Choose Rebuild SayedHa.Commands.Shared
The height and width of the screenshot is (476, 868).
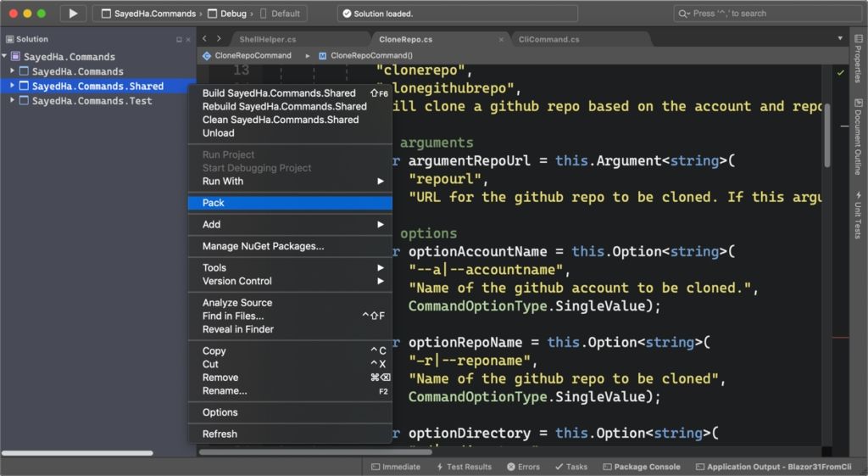coord(290,106)
